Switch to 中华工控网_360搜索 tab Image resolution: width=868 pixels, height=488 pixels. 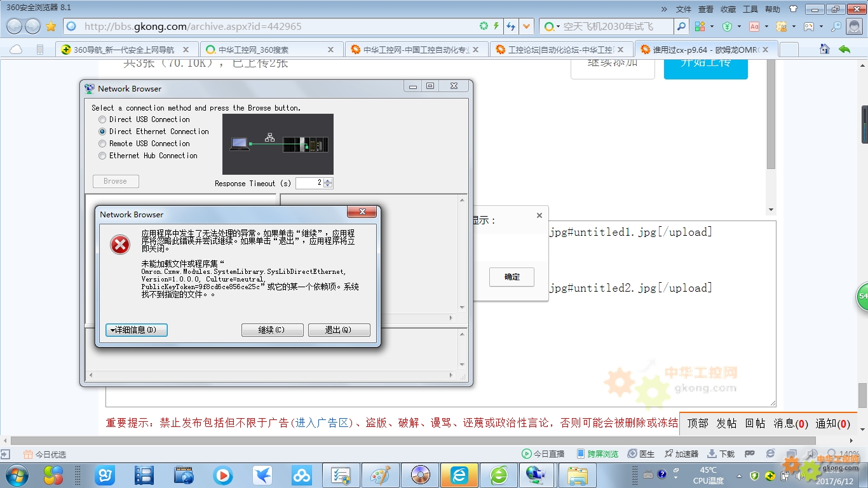point(271,50)
